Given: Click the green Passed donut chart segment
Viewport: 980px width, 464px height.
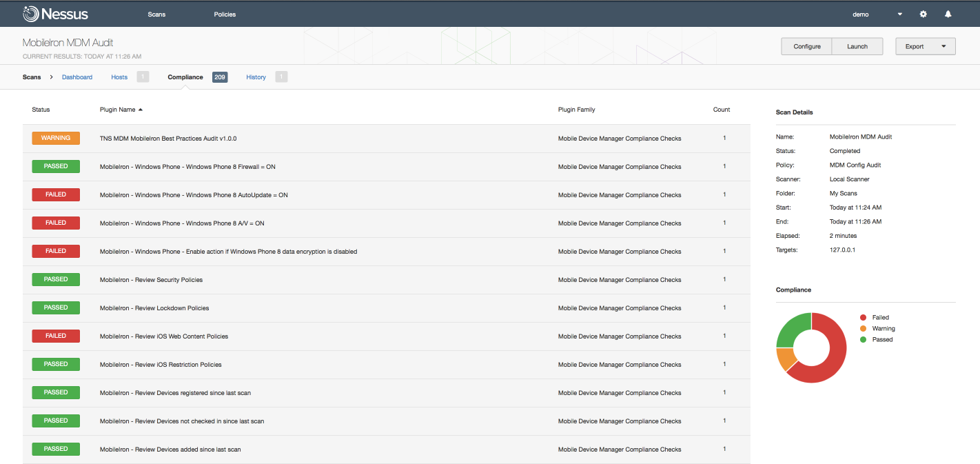Looking at the screenshot, I should (x=790, y=328).
